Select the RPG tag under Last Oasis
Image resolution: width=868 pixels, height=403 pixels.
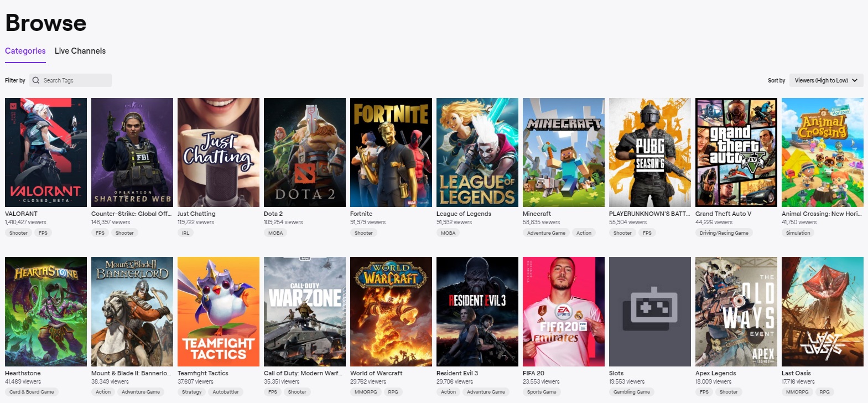click(824, 392)
